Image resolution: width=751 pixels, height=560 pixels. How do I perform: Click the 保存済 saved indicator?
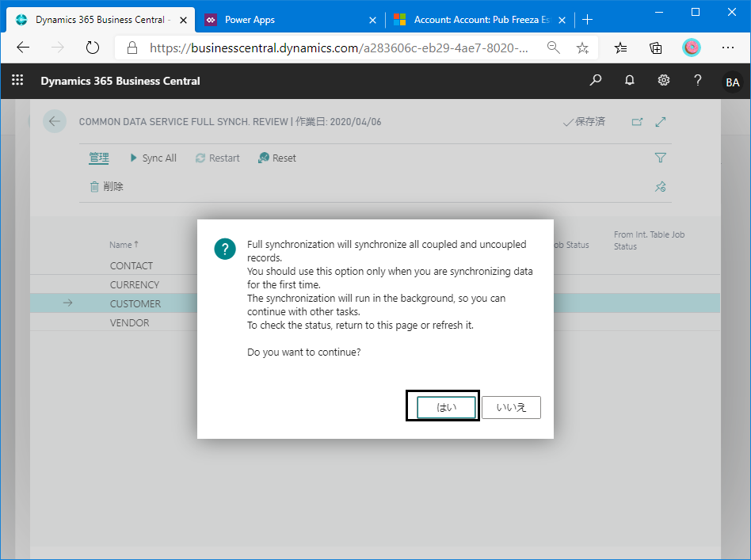[x=584, y=122]
